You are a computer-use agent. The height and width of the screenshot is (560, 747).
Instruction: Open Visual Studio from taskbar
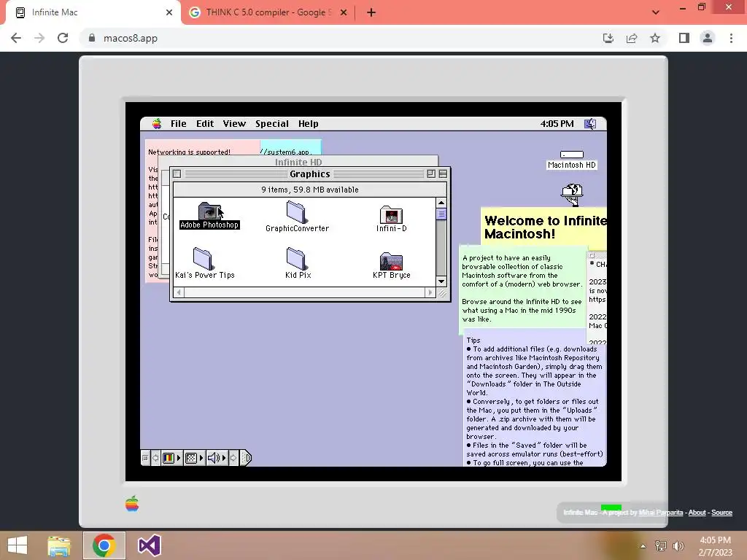(x=149, y=545)
